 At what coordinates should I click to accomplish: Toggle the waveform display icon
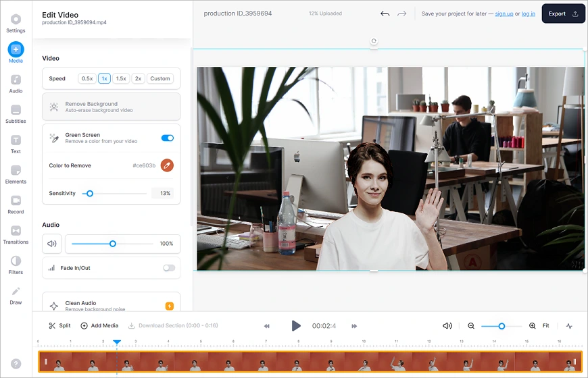click(x=569, y=326)
